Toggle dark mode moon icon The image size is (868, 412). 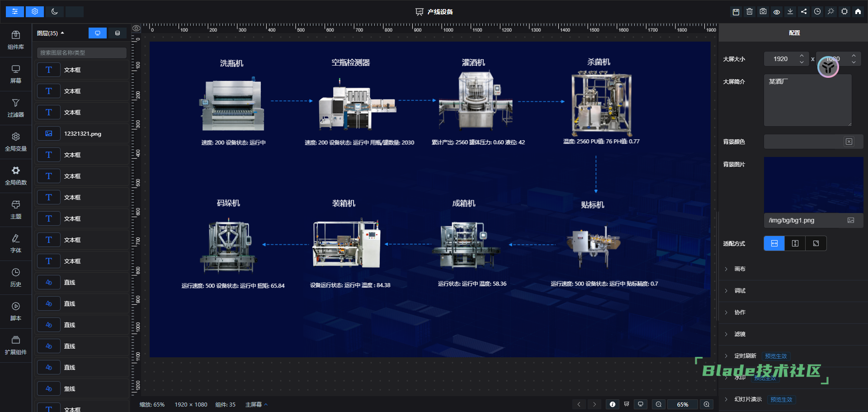coord(55,12)
